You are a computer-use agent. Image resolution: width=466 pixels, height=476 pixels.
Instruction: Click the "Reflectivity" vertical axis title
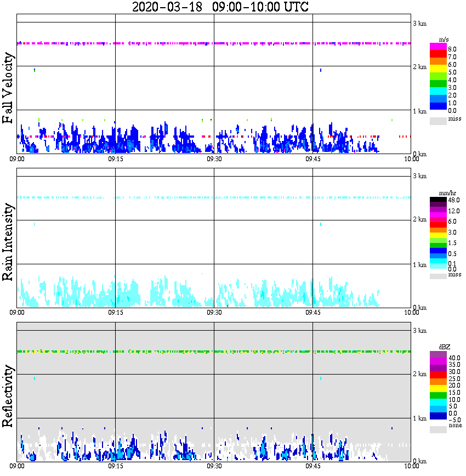pyautogui.click(x=8, y=396)
